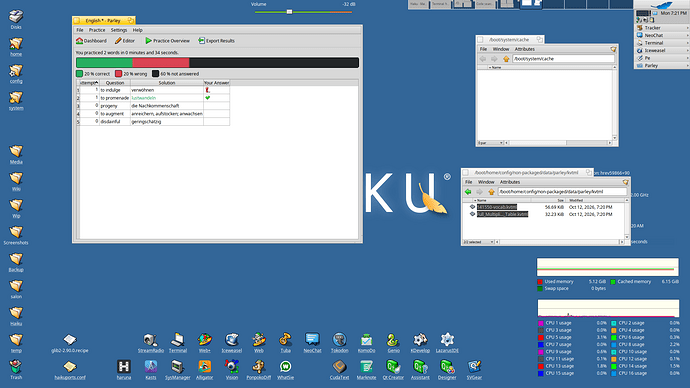Launch Tuba desktop icon
This screenshot has height=388, width=690.
coord(286,343)
